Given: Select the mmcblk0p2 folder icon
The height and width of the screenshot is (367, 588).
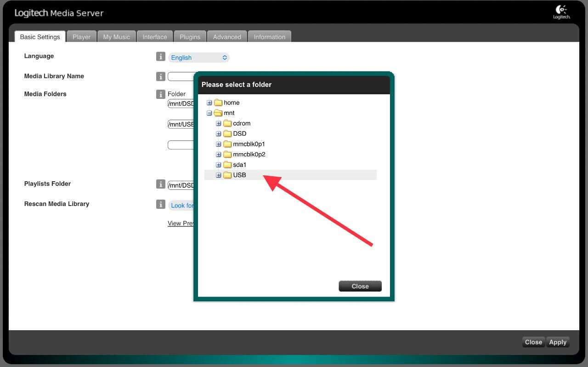Looking at the screenshot, I should pos(227,155).
